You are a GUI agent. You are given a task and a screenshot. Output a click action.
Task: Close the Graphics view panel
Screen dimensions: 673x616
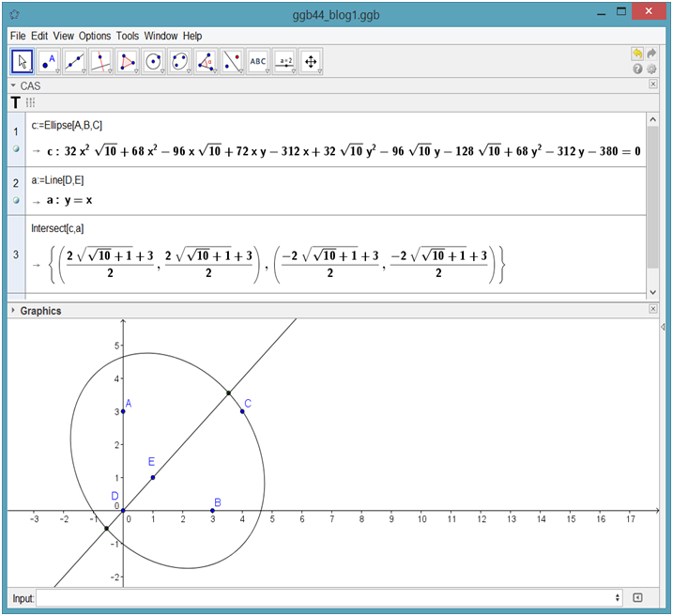coord(653,309)
